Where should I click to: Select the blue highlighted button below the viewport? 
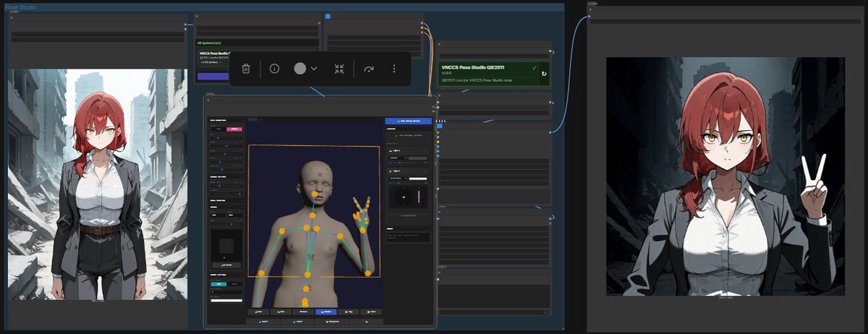325,312
